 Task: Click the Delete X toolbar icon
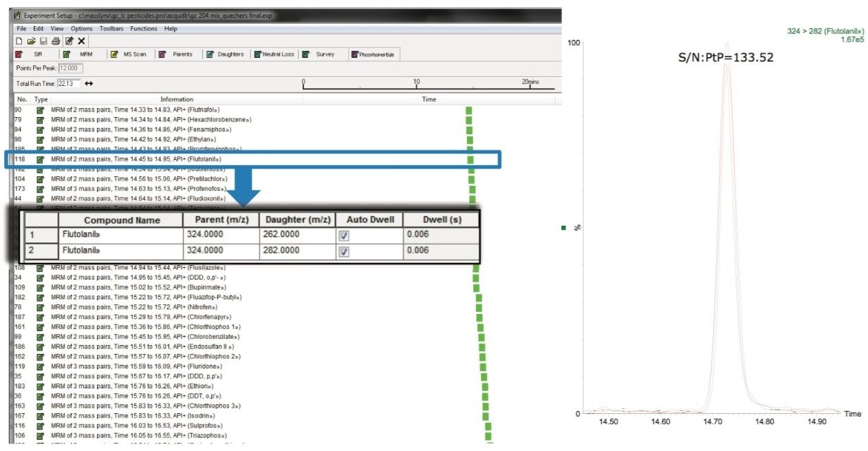(81, 41)
